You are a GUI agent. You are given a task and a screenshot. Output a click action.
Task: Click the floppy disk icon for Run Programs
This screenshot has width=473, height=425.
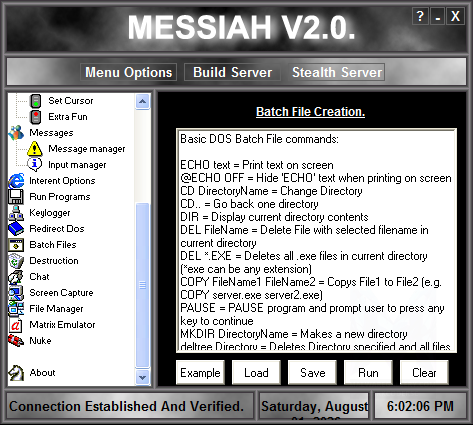pyautogui.click(x=16, y=197)
